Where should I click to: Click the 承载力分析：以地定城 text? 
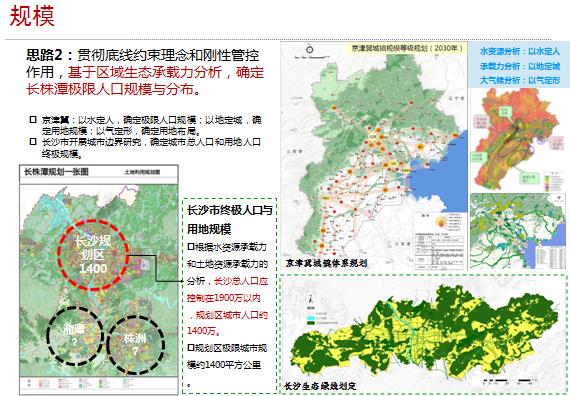(520, 66)
